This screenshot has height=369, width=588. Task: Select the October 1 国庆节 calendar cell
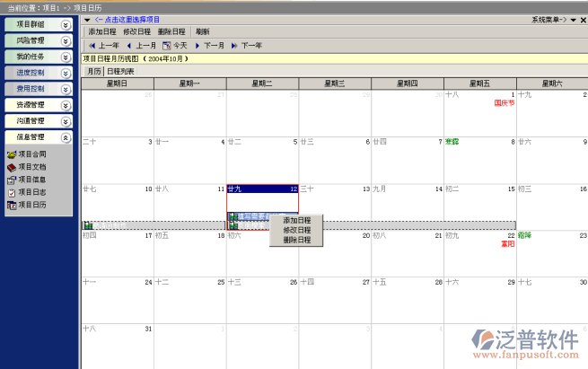point(479,112)
